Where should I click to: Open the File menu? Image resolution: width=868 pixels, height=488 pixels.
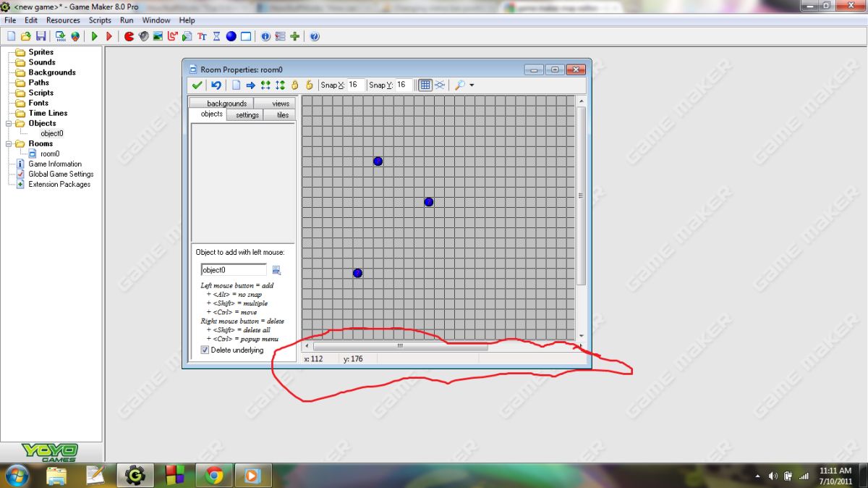pos(10,20)
